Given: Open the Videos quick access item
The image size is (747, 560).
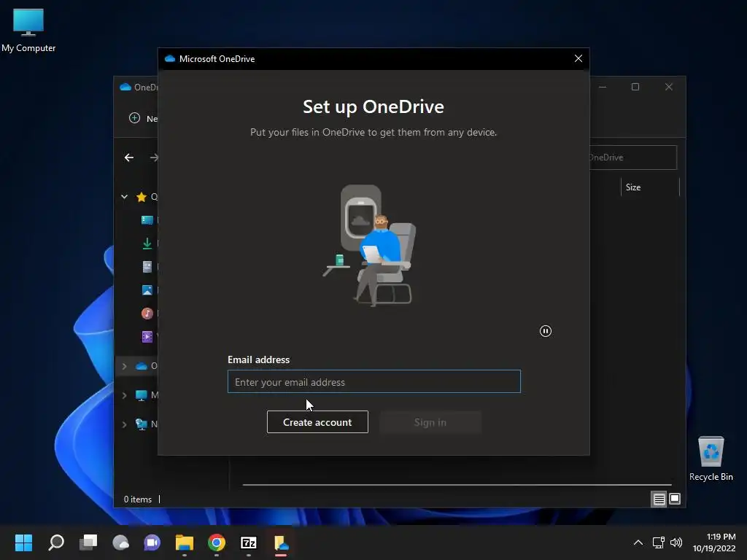Looking at the screenshot, I should (147, 337).
